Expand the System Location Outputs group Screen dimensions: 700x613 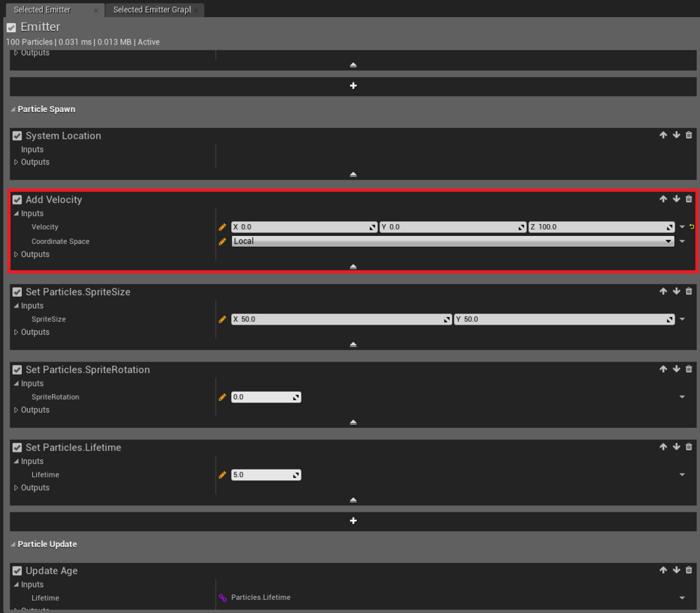point(16,162)
